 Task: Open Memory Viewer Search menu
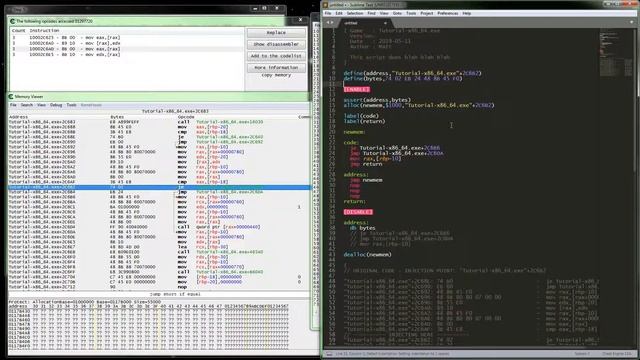[27, 105]
